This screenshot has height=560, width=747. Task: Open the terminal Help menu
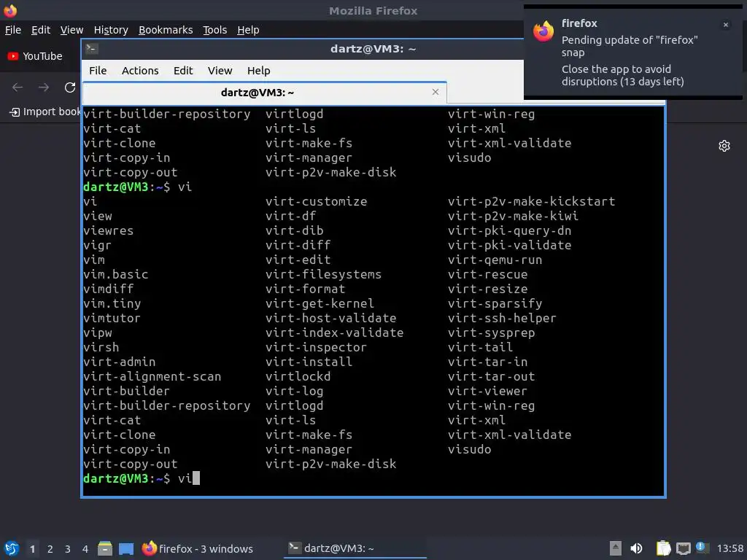[259, 71]
